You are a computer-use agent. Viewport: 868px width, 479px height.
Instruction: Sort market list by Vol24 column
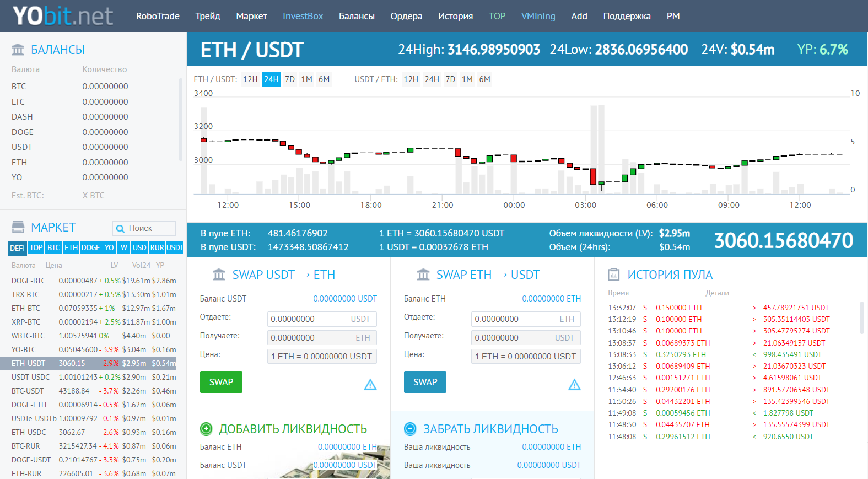click(141, 265)
